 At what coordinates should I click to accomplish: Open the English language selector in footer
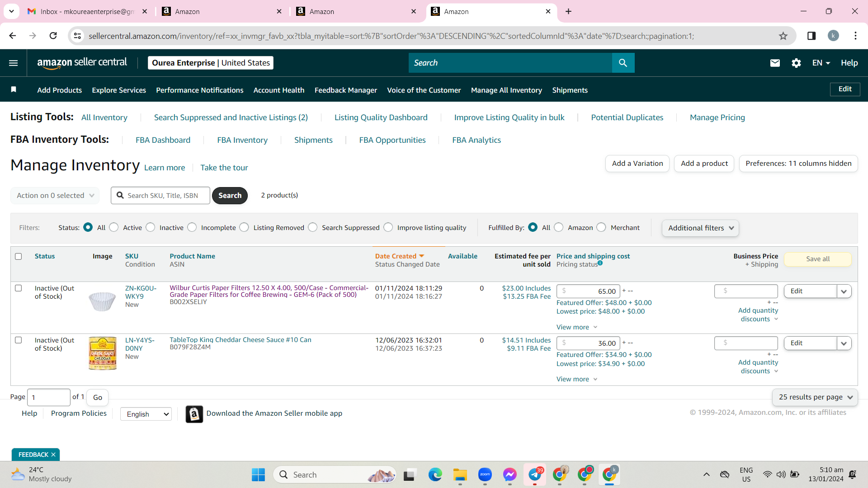146,414
